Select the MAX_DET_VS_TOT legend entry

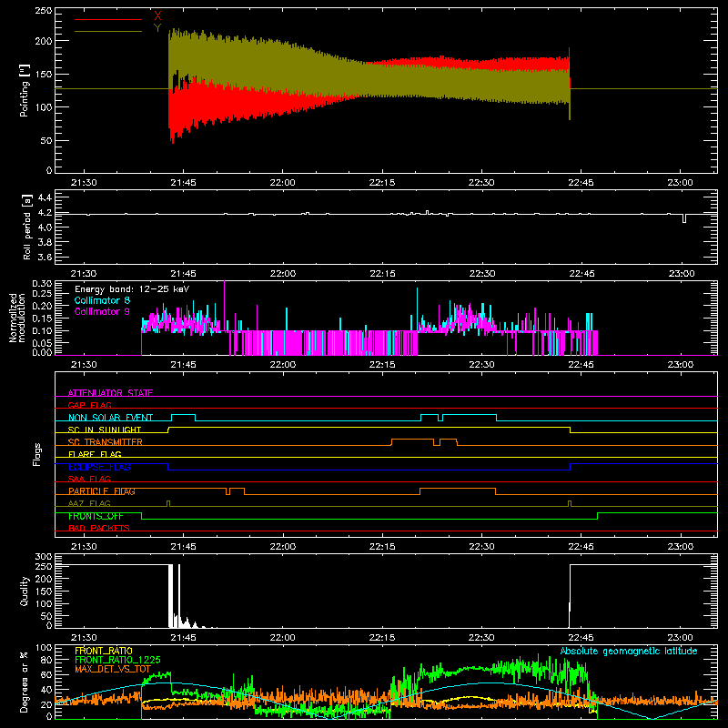113,669
